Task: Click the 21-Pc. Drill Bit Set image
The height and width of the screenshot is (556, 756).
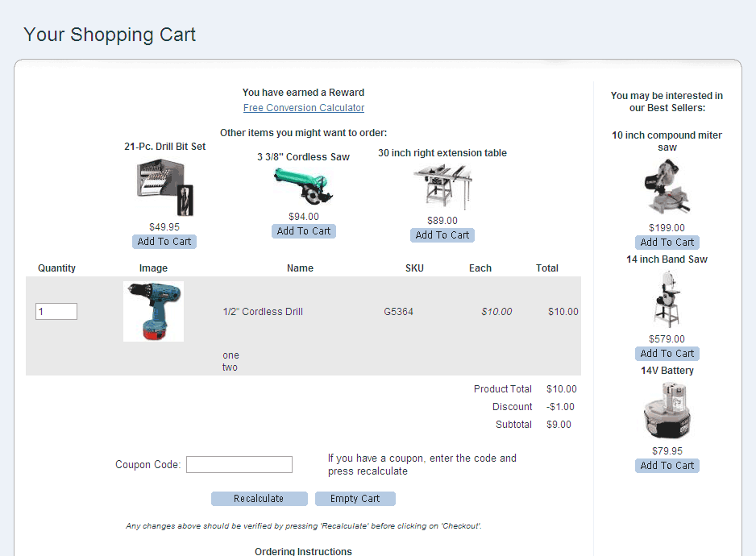Action: coord(164,188)
